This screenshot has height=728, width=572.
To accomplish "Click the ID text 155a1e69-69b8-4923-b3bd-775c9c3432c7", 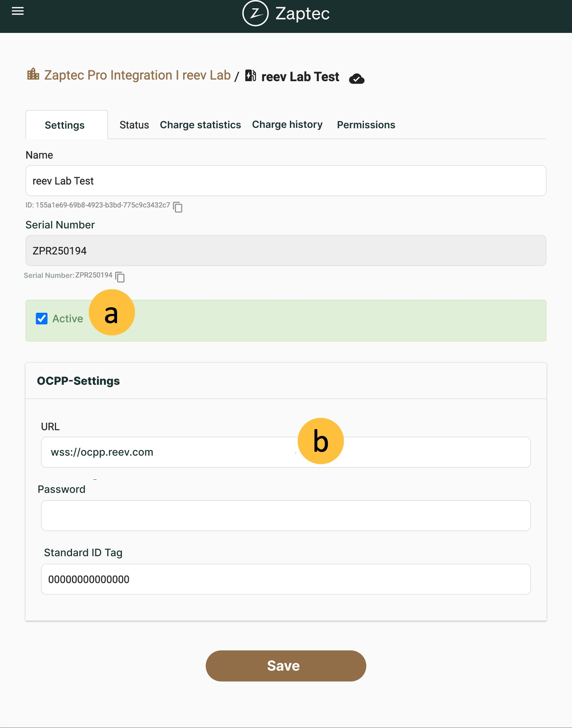I will click(98, 205).
